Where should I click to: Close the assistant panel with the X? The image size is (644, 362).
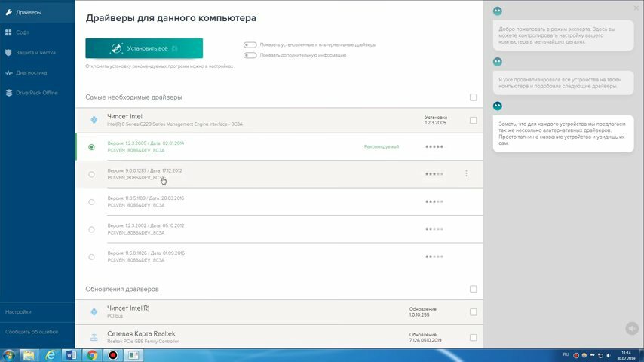(636, 8)
